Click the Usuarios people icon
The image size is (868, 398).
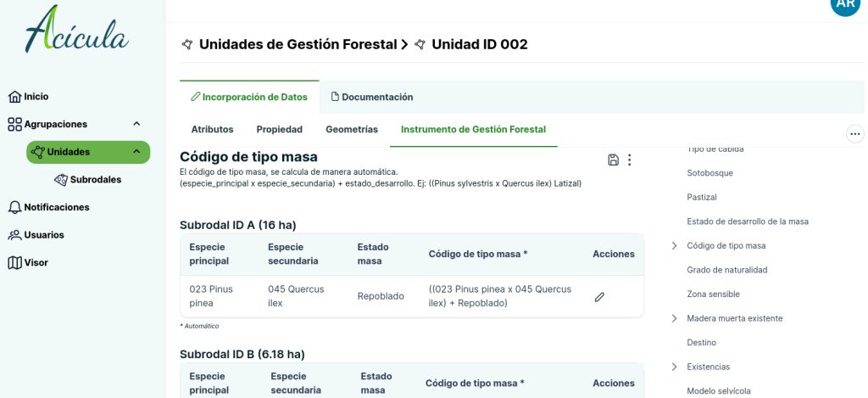[x=14, y=235]
